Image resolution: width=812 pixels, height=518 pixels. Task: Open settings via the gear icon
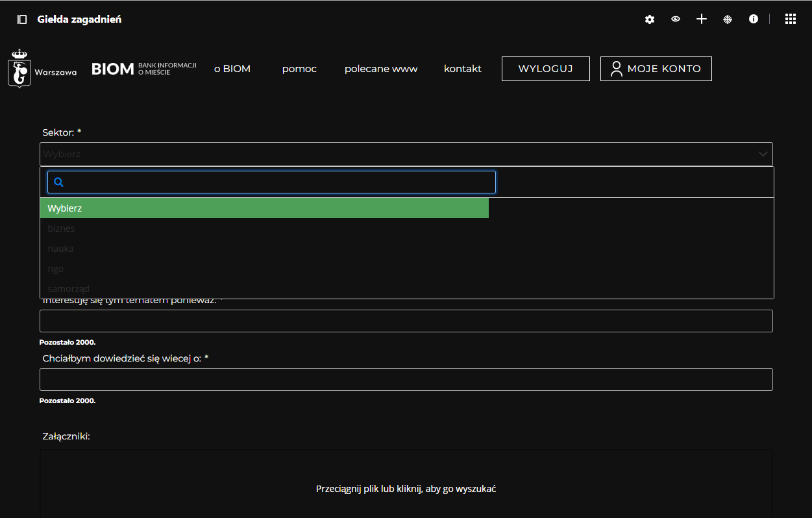[650, 19]
